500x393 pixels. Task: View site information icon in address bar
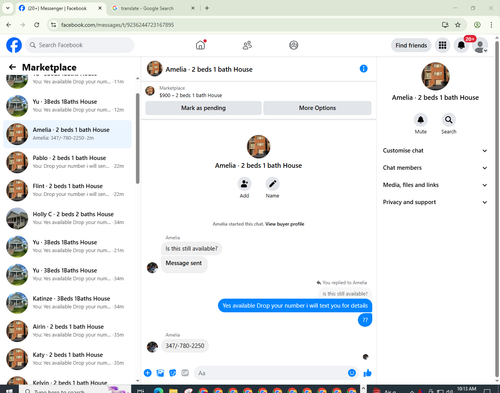pos(53,25)
